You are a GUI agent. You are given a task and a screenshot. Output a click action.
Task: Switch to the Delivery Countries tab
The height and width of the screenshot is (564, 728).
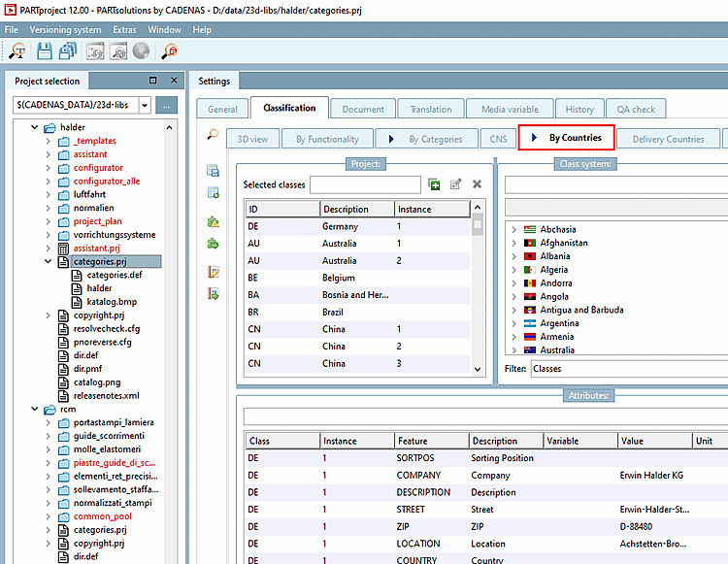pyautogui.click(x=668, y=139)
